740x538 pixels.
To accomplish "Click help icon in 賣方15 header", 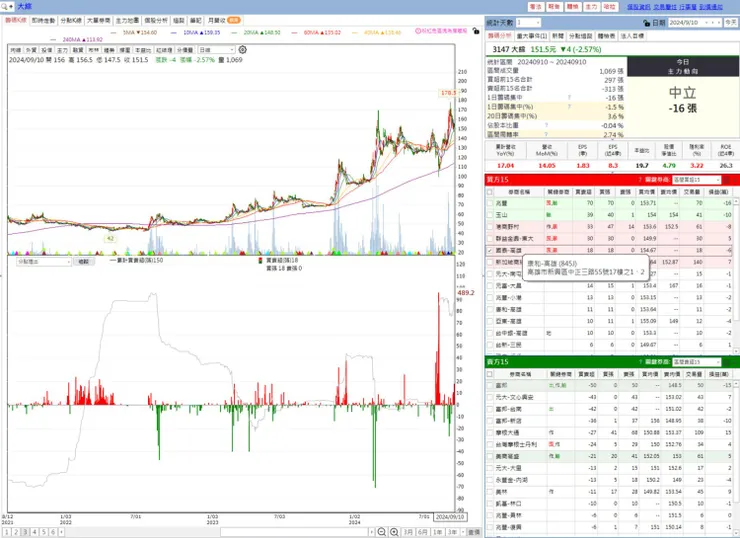I will coord(640,362).
